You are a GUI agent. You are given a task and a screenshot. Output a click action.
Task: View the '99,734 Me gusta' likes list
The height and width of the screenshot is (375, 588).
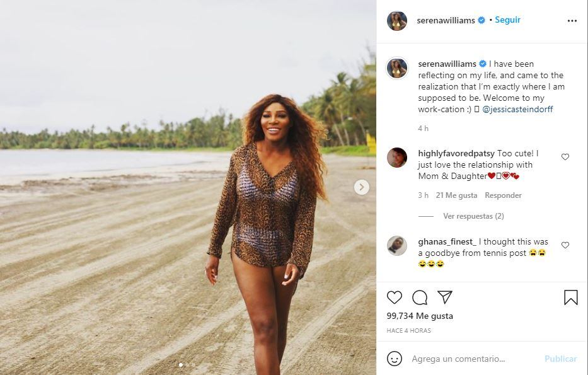[x=420, y=316]
